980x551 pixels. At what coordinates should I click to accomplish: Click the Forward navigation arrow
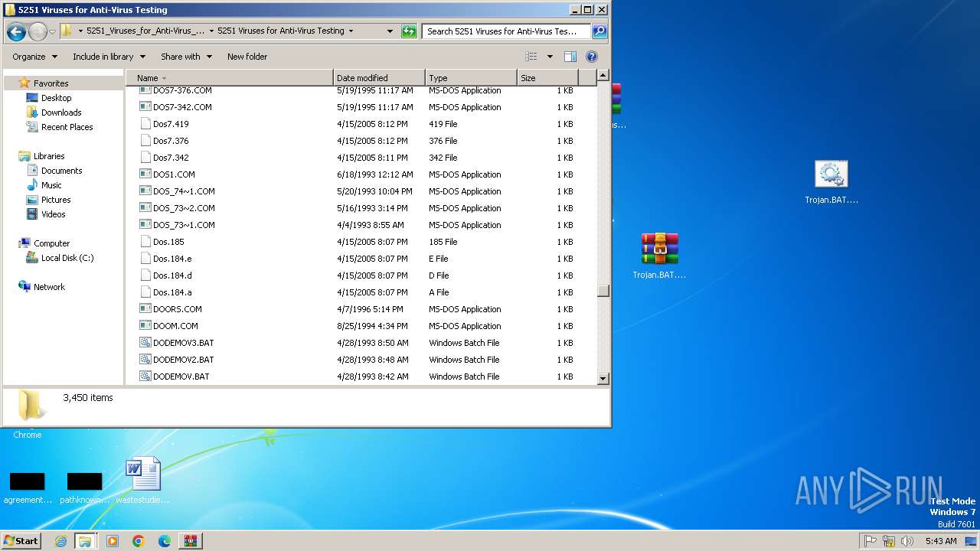pyautogui.click(x=37, y=31)
